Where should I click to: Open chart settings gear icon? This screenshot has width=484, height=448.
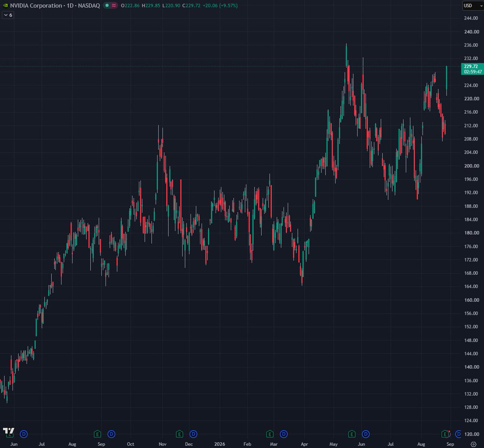(x=474, y=444)
